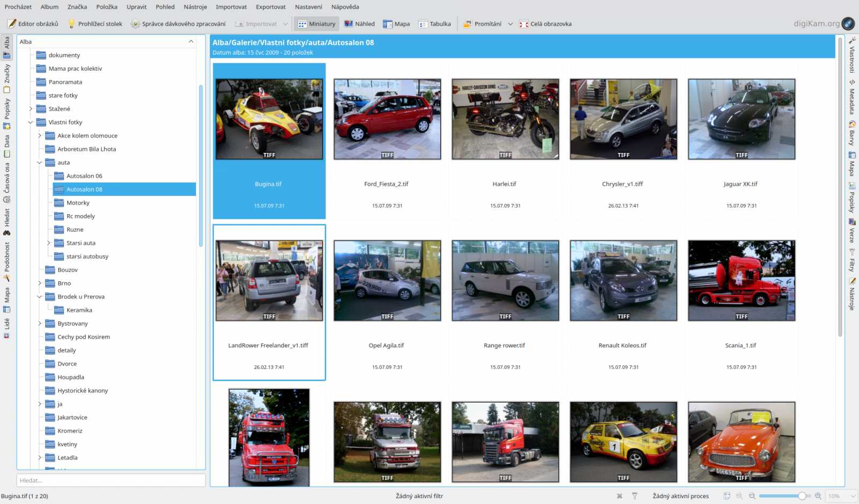
Task: Open Značky tags tab in left sidebar
Action: pos(6,78)
